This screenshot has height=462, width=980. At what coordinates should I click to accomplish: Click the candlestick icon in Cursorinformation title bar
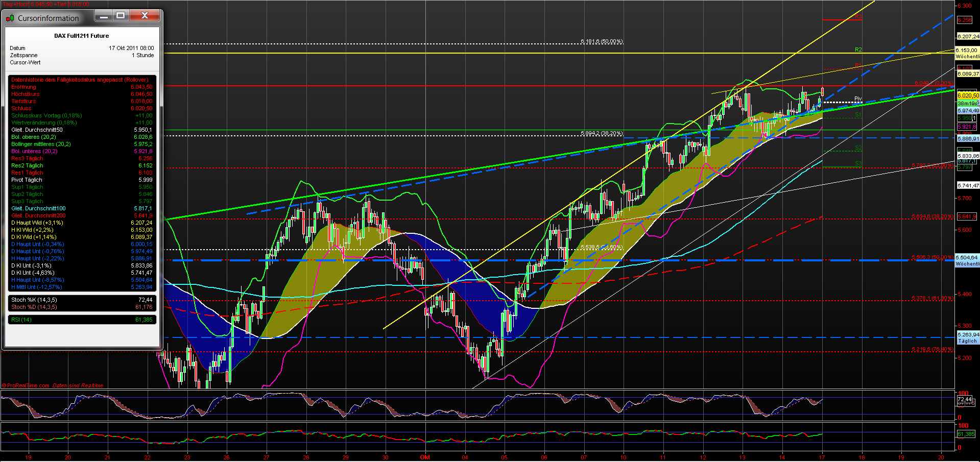9,17
